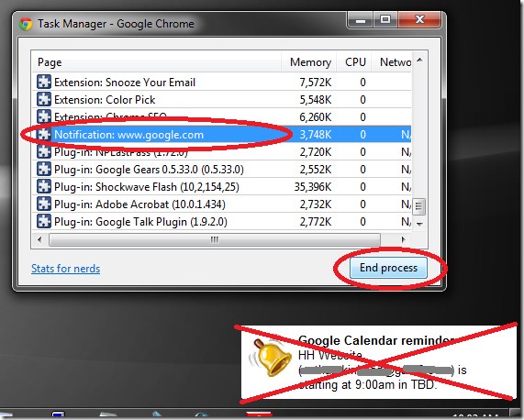Click the horizontal scrollbar thumb
This screenshot has height=420, width=524.
pyautogui.click(x=215, y=239)
